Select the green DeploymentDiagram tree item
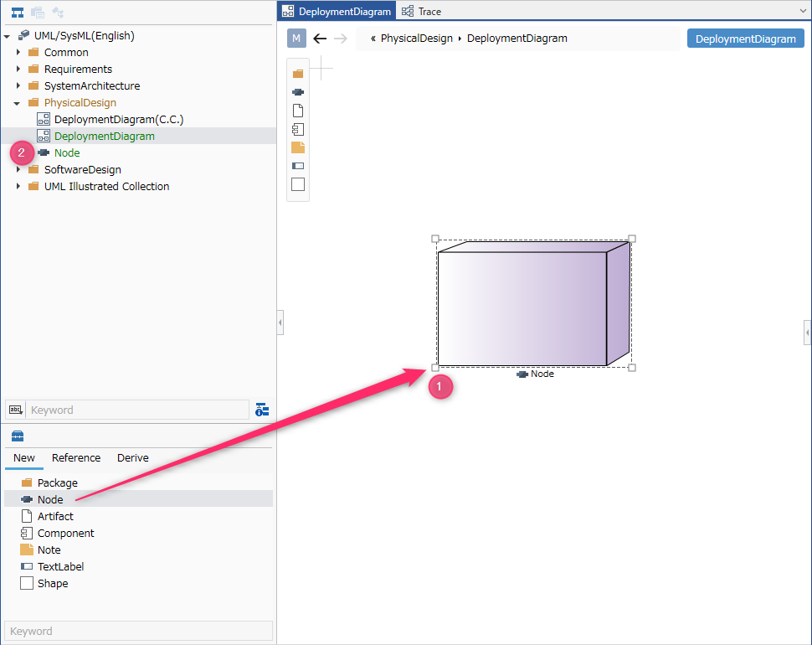Screen dimensions: 812x645 click(104, 136)
